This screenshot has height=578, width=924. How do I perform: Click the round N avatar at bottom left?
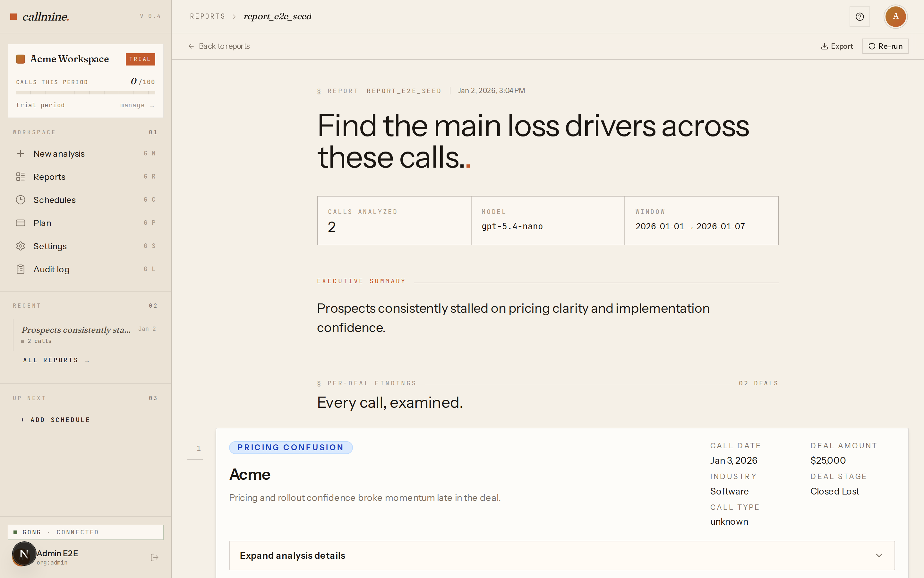[x=24, y=554]
